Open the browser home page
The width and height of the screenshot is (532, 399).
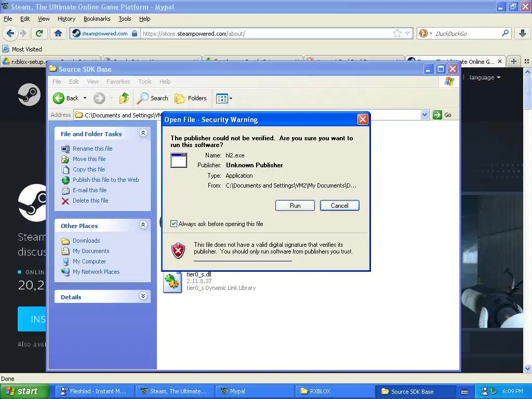click(58, 33)
